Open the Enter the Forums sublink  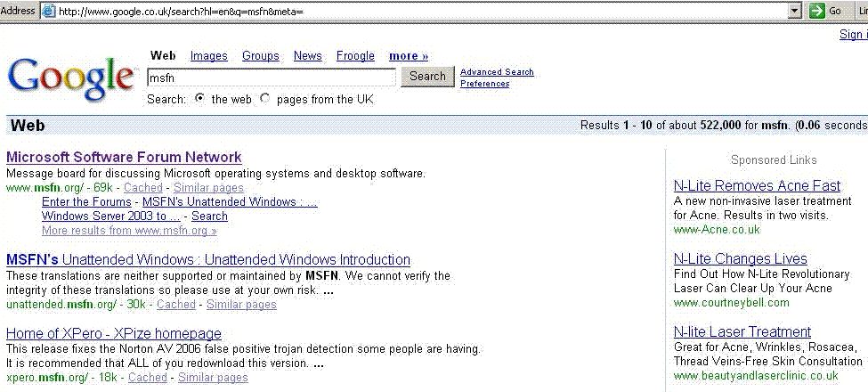tap(86, 202)
